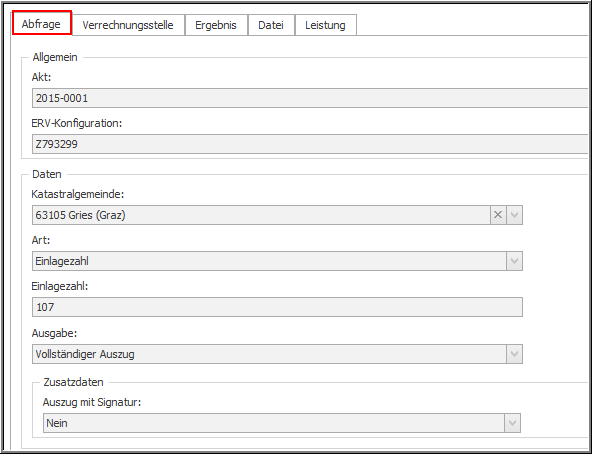Click the Allgemein group heading
Screen dimensions: 592x454
click(x=55, y=57)
